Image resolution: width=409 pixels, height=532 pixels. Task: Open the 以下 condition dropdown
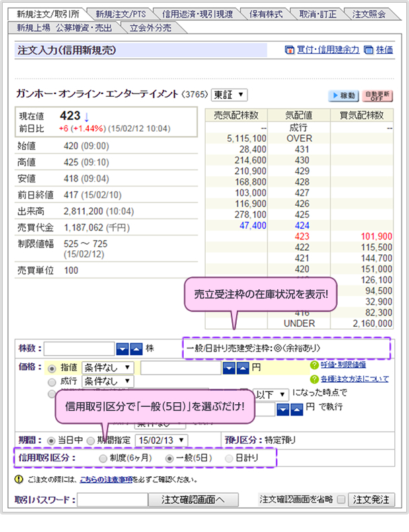(271, 395)
